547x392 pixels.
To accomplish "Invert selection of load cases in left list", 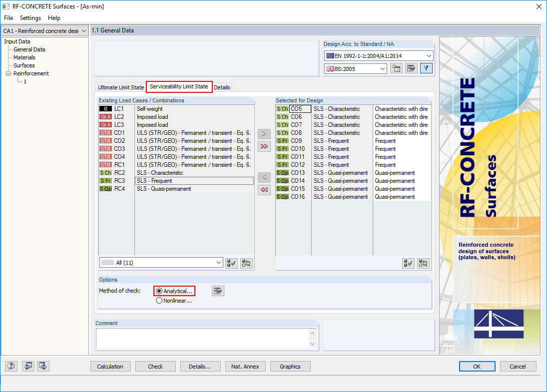I will point(246,263).
